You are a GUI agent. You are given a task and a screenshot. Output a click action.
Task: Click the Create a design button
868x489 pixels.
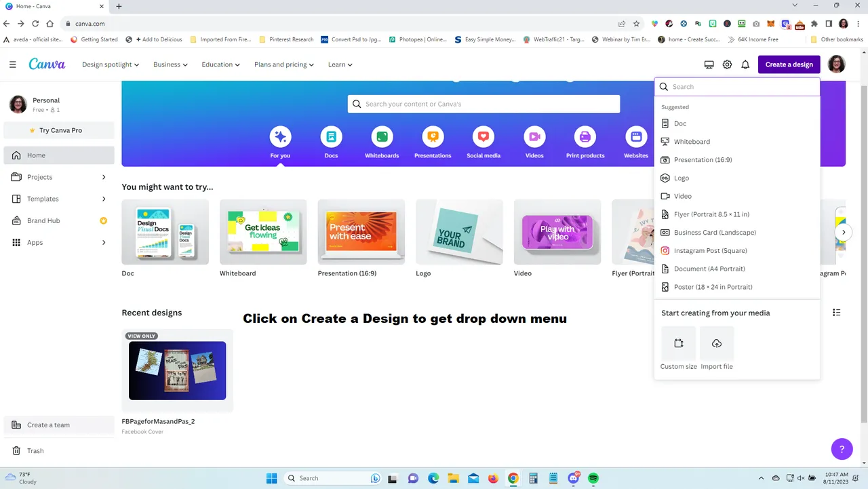coord(789,64)
